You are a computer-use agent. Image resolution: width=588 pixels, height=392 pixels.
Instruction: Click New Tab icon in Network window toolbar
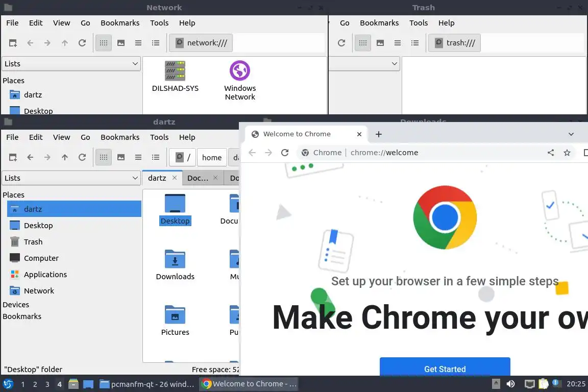[13, 43]
